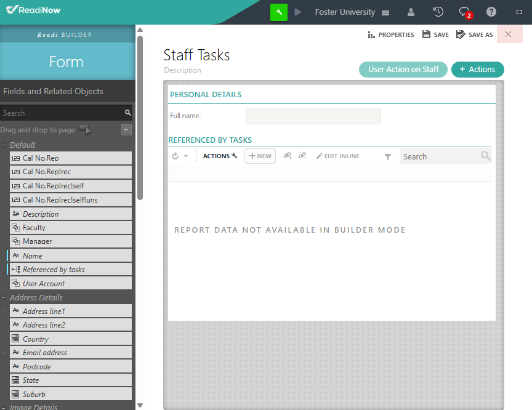Collapse the Address Details group
The height and width of the screenshot is (410, 532).
[x=4, y=298]
